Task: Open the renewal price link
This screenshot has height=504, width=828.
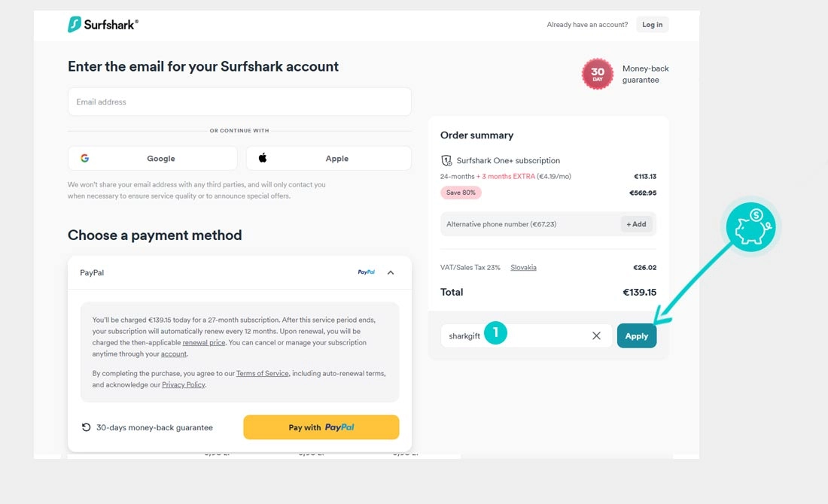Action: tap(204, 343)
